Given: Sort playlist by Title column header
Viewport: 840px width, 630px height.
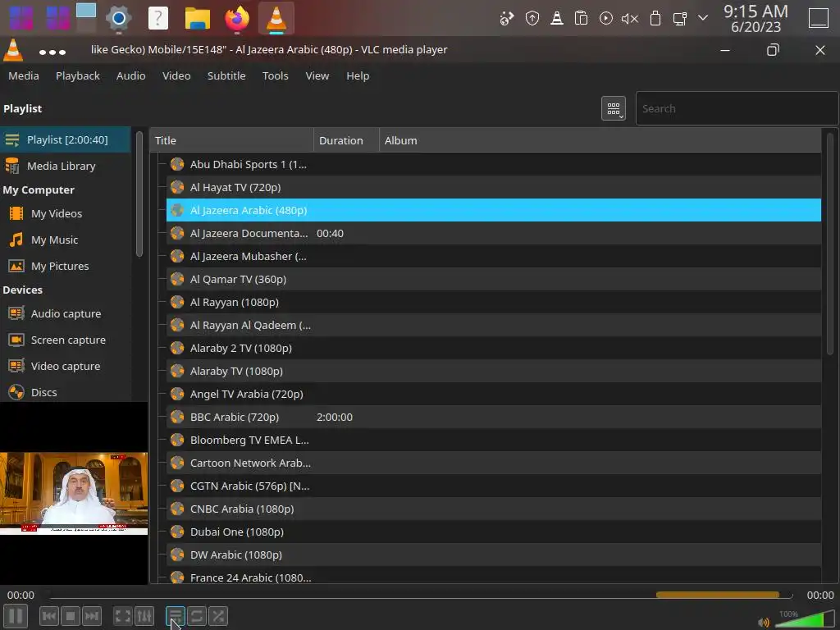Looking at the screenshot, I should coord(232,140).
